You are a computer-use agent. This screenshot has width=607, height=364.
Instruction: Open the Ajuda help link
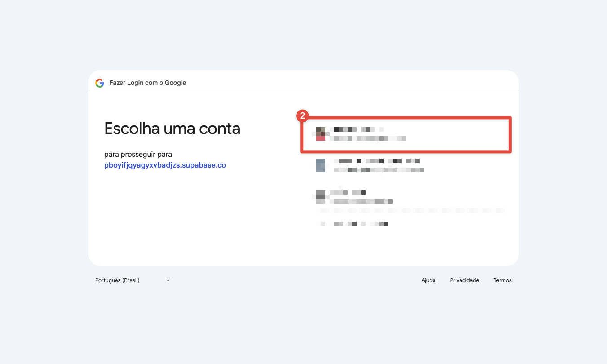click(x=428, y=280)
